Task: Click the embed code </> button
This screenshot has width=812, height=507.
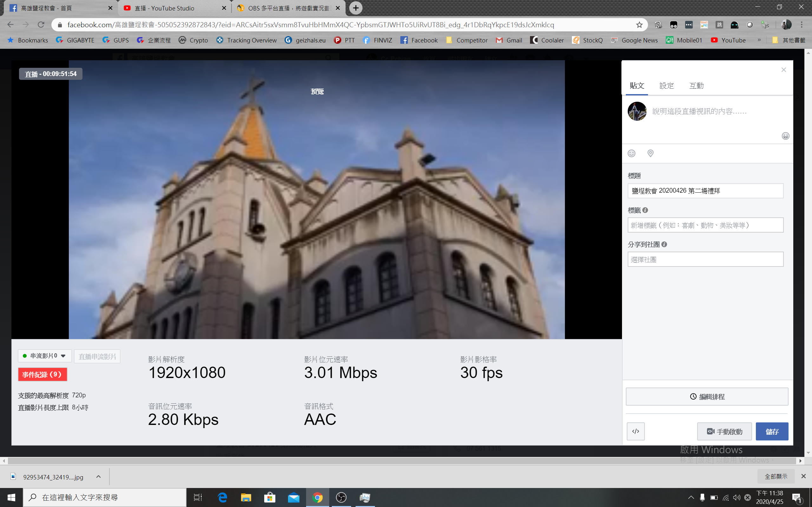Action: coord(636,431)
